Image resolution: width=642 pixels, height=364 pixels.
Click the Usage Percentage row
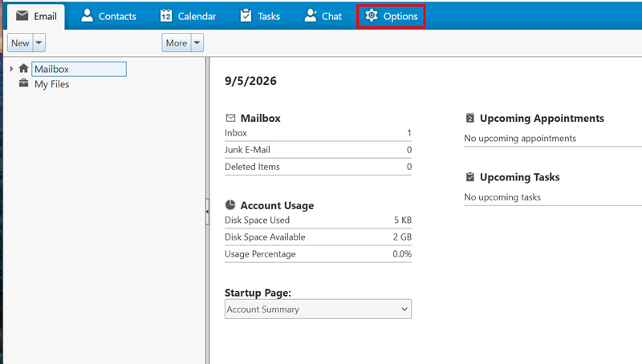[318, 254]
